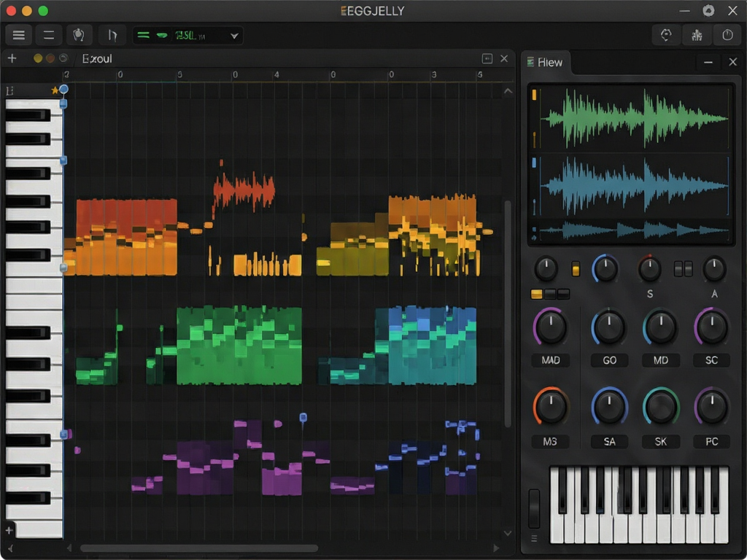The height and width of the screenshot is (560, 747).
Task: Click the power icon at top right
Action: [x=727, y=35]
